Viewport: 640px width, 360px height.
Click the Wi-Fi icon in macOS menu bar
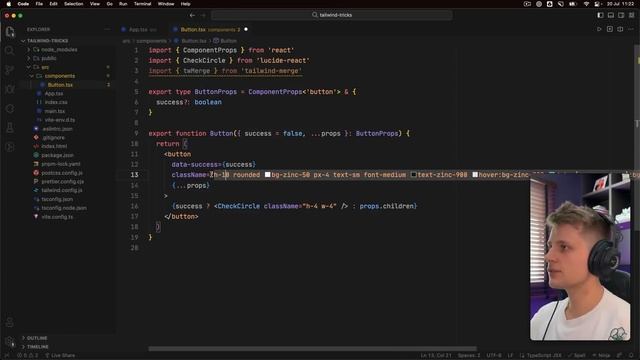point(586,4)
